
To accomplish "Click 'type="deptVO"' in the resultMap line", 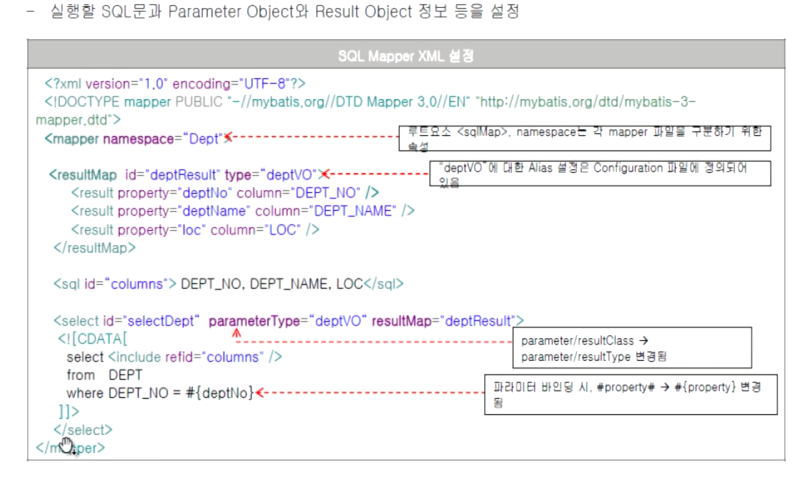I will tap(270, 175).
